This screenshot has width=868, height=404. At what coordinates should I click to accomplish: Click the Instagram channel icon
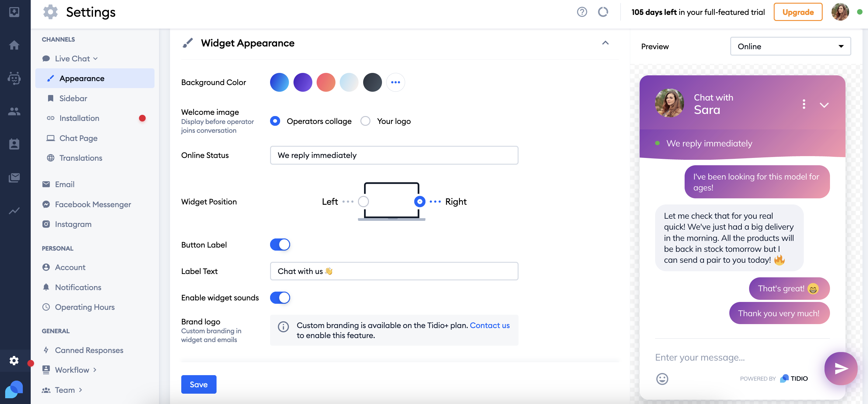pyautogui.click(x=47, y=224)
